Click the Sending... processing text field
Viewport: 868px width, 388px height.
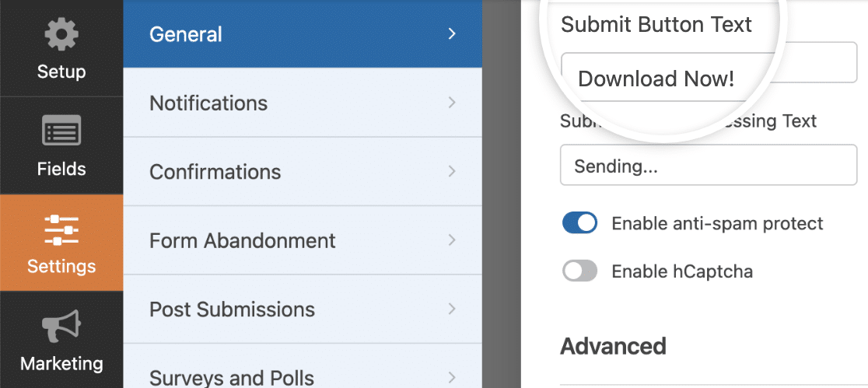point(709,165)
